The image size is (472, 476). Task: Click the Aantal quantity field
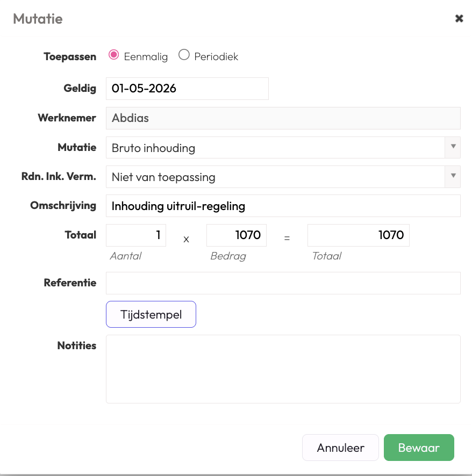(x=136, y=235)
